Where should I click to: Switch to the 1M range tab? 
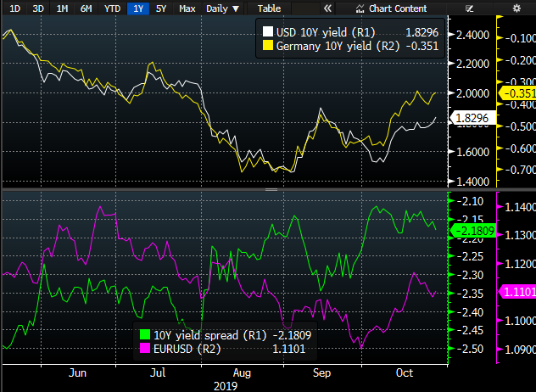(x=62, y=8)
